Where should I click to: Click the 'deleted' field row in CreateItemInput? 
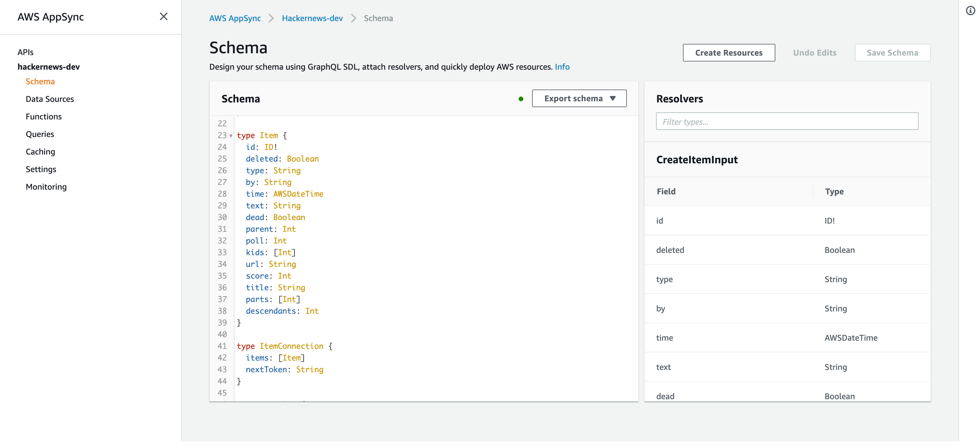coord(787,250)
